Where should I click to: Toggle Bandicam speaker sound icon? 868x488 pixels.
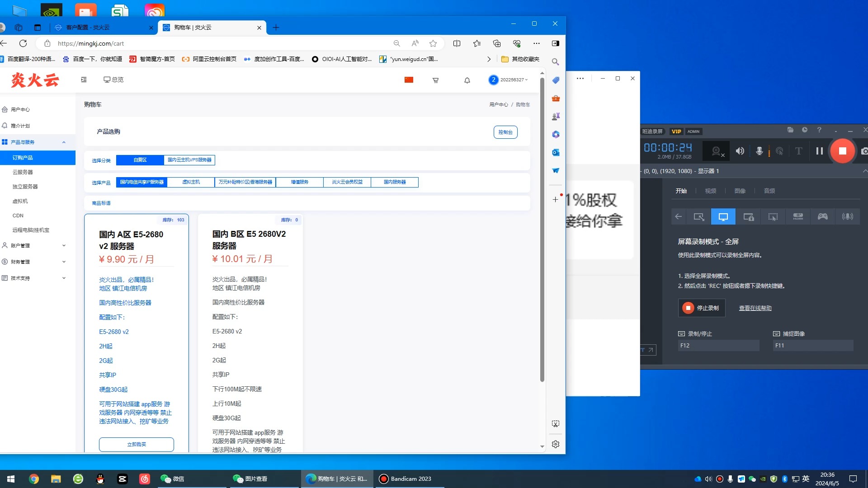click(740, 151)
